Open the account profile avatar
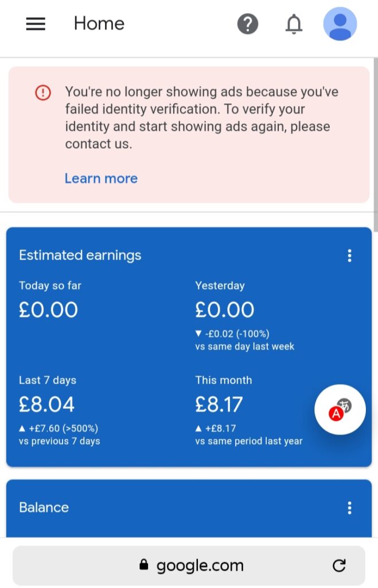This screenshot has width=378, height=588. pyautogui.click(x=340, y=24)
